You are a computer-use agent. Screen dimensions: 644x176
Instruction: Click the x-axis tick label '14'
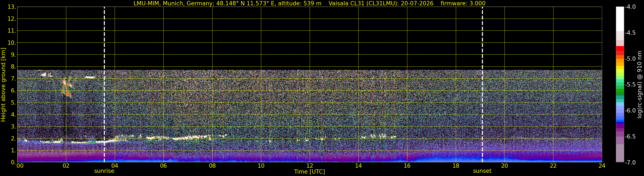click(358, 166)
